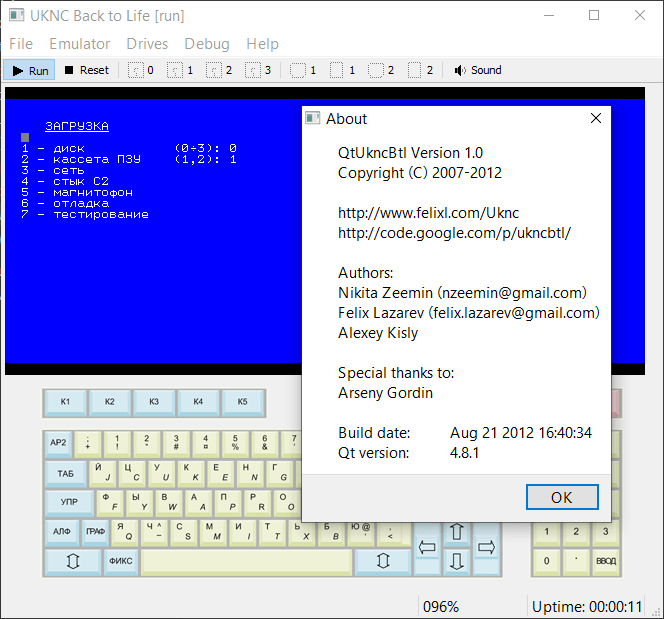Click the 1 ! key in number row
The width and height of the screenshot is (664, 619).
[x=117, y=444]
